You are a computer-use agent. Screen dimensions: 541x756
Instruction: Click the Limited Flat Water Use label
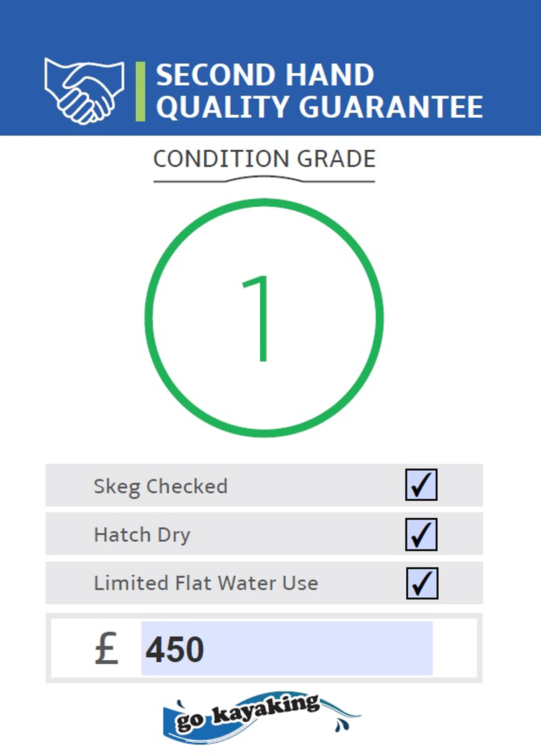[206, 583]
